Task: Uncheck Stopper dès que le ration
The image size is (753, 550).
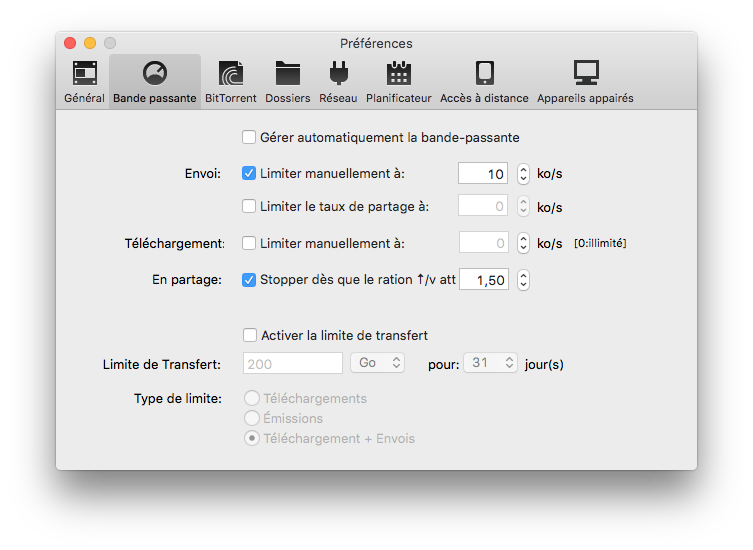Action: tap(249, 280)
